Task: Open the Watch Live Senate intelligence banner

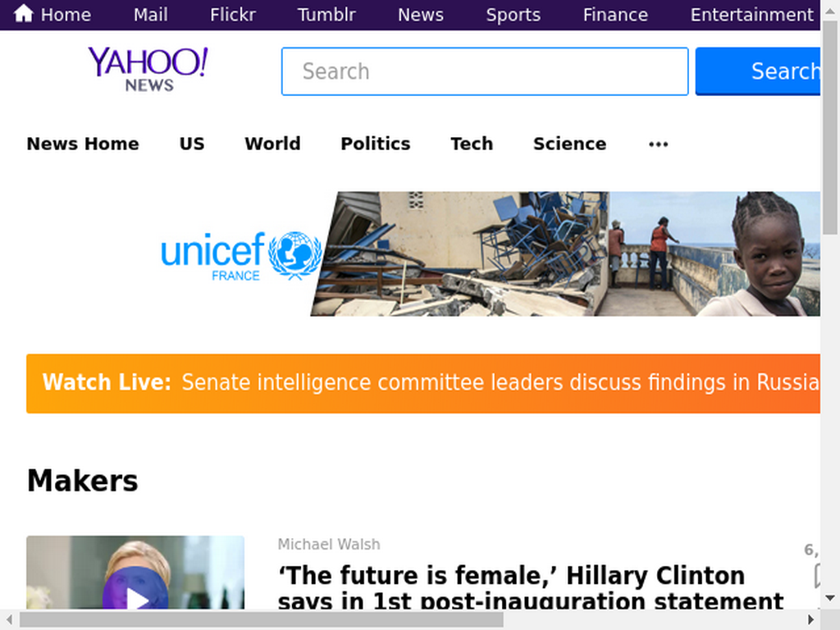Action: click(x=423, y=384)
